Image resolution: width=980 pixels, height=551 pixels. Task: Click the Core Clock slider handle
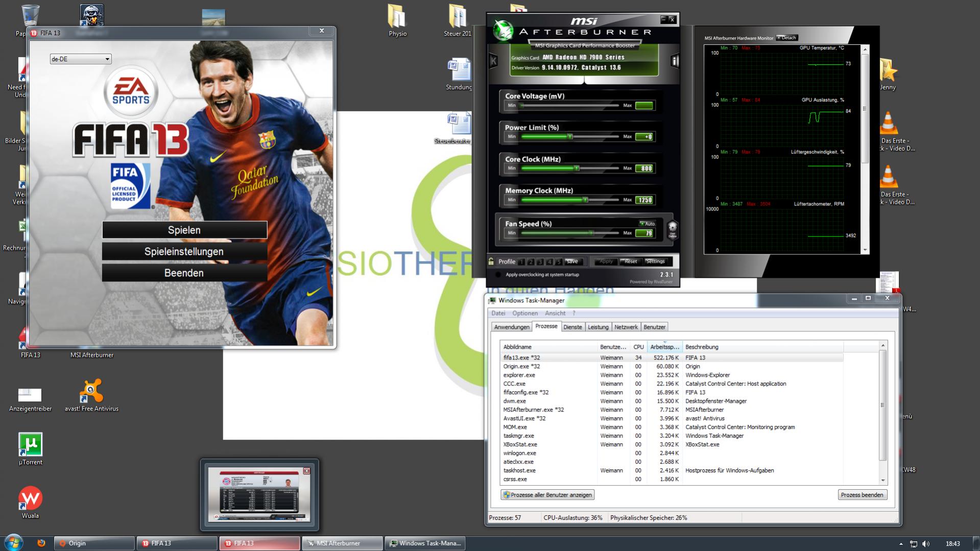pos(577,168)
